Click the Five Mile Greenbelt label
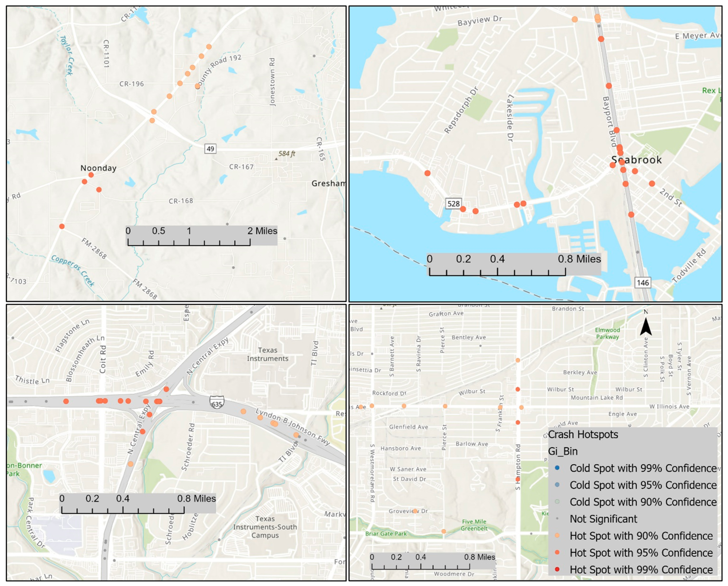 pos(474,525)
